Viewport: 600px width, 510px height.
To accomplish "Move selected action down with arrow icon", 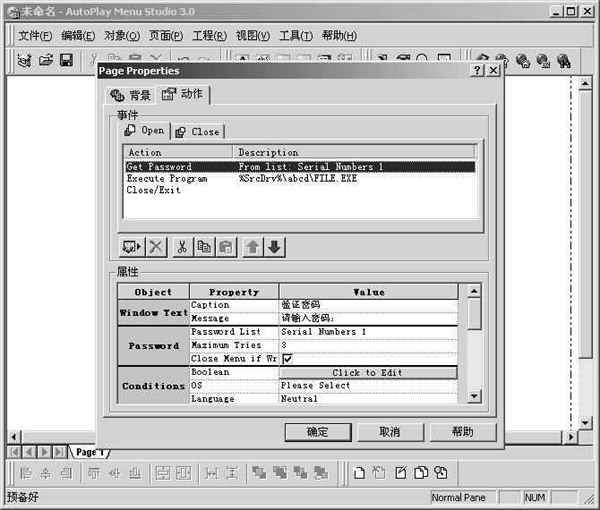I will coord(274,247).
